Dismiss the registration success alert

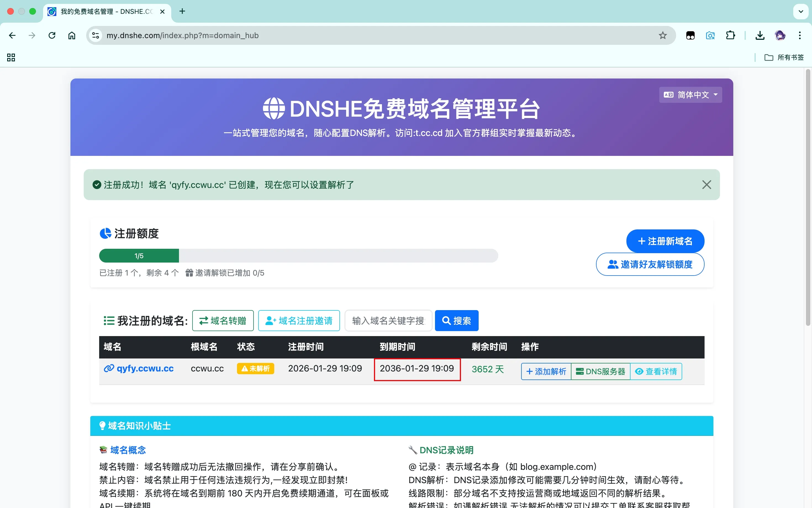tap(706, 184)
